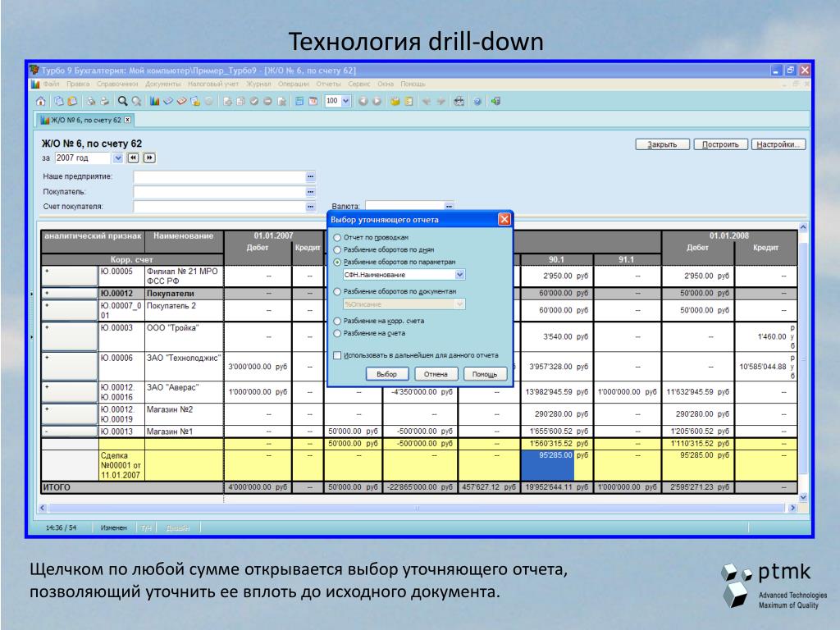Image resolution: width=840 pixels, height=630 pixels.
Task: Click the document with folder toolbar icon
Action: click(x=195, y=101)
